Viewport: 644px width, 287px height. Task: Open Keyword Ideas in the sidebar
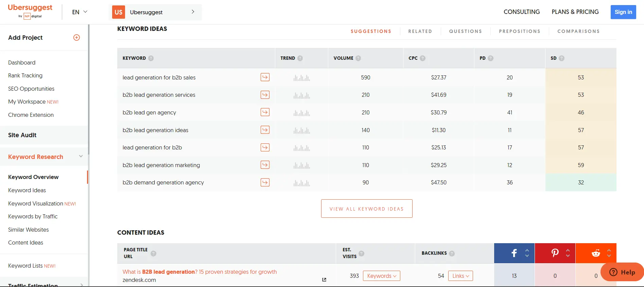(x=27, y=190)
